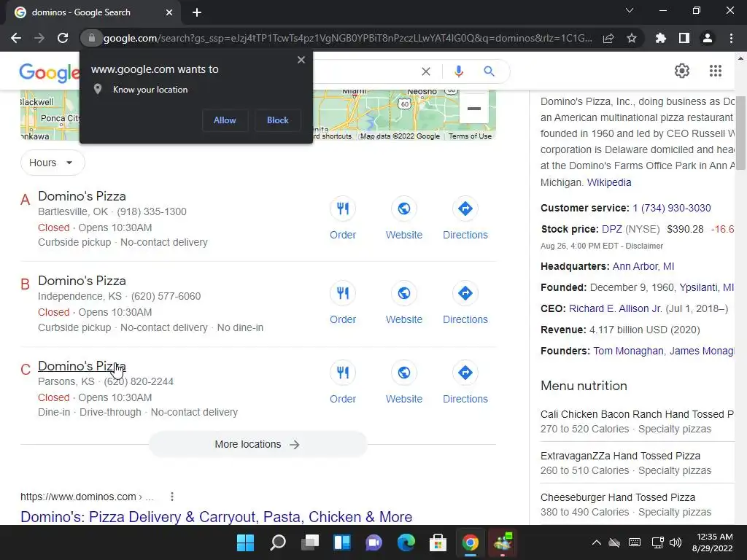Close the dominos - Google Search tab
Image resolution: width=747 pixels, height=560 pixels.
pos(169,12)
